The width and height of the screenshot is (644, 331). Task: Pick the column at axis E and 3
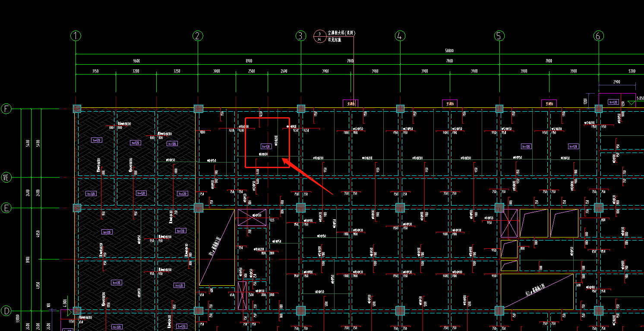[x=301, y=208]
